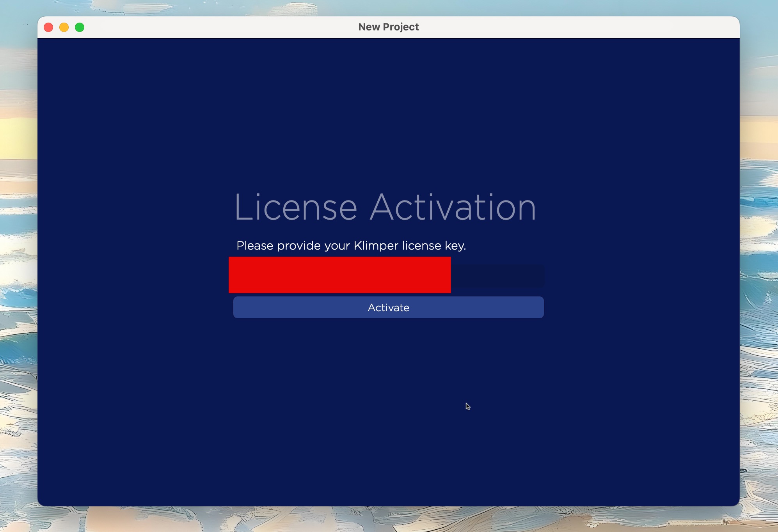Screen dimensions: 778x532
Task: Click blank navy area above the heading
Action: (388, 117)
